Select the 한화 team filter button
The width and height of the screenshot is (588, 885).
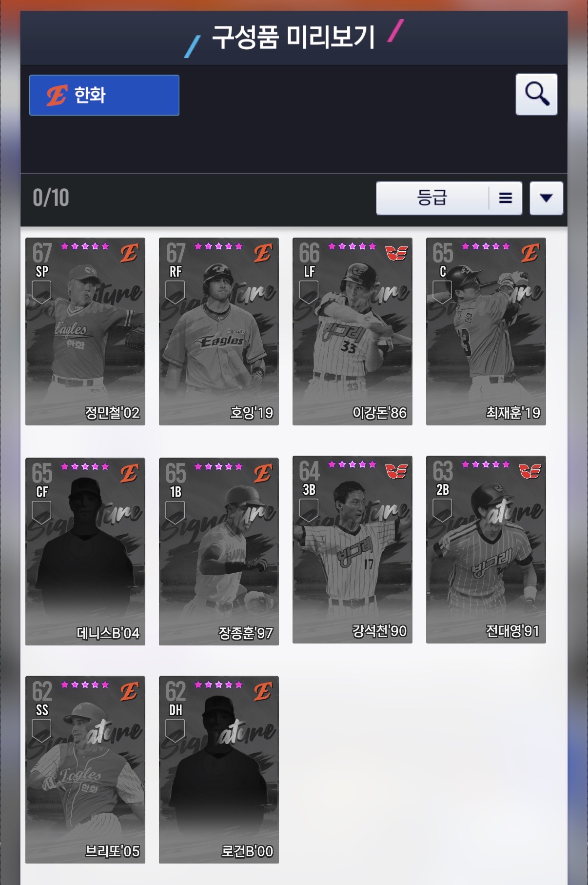click(104, 95)
